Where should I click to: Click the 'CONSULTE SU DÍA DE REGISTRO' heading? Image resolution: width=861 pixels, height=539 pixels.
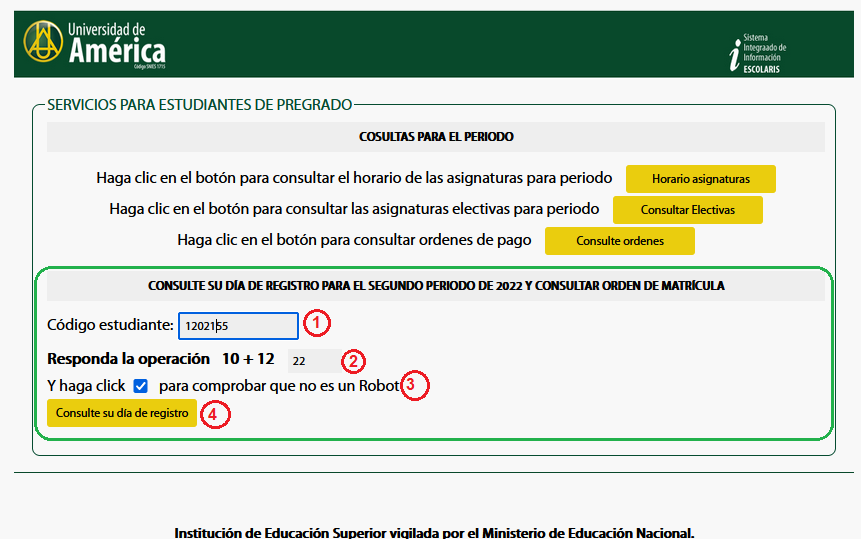436,286
